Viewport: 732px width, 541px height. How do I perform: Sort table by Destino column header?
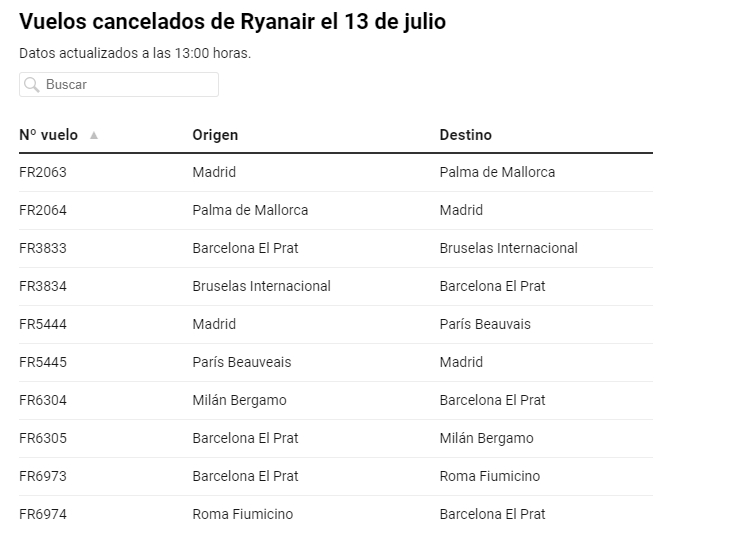pos(465,135)
